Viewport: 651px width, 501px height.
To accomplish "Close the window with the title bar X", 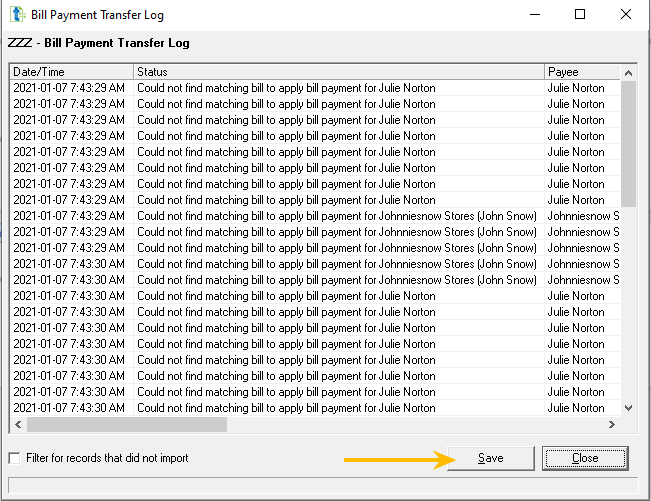I will point(626,15).
